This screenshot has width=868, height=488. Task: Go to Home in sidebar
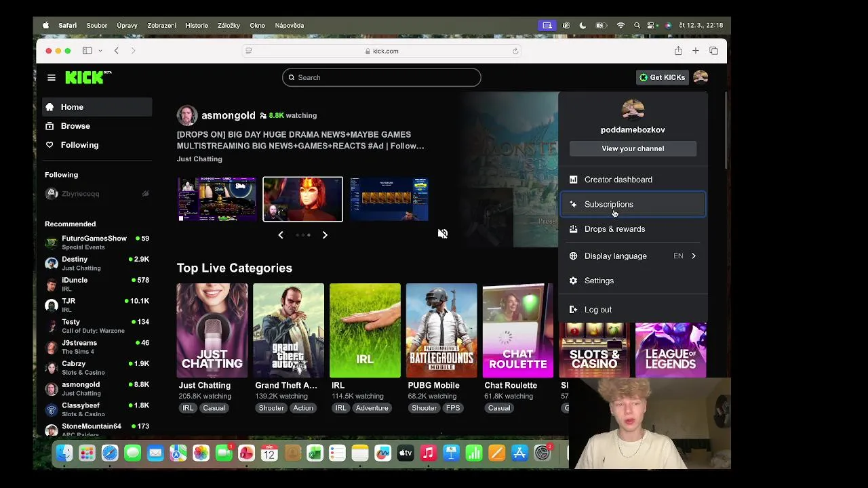coord(97,107)
